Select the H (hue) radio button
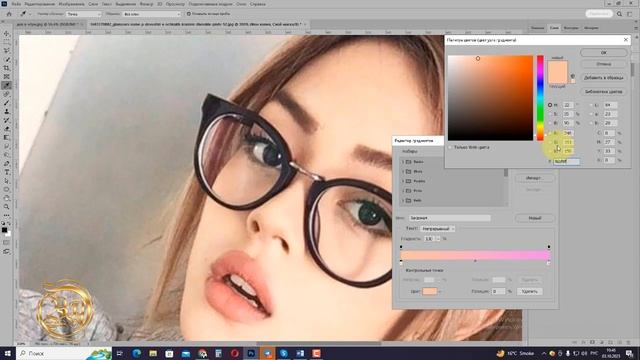640x360 pixels. pyautogui.click(x=550, y=105)
